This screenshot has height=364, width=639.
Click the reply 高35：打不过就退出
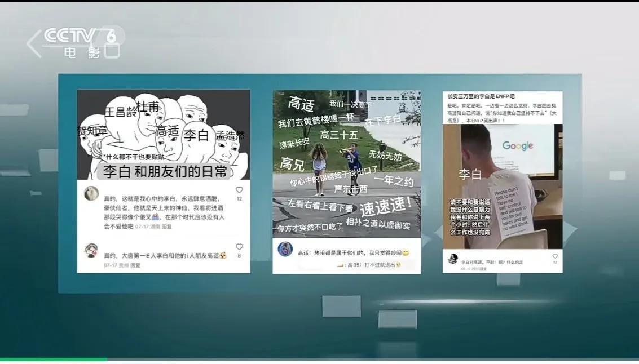pos(372,265)
